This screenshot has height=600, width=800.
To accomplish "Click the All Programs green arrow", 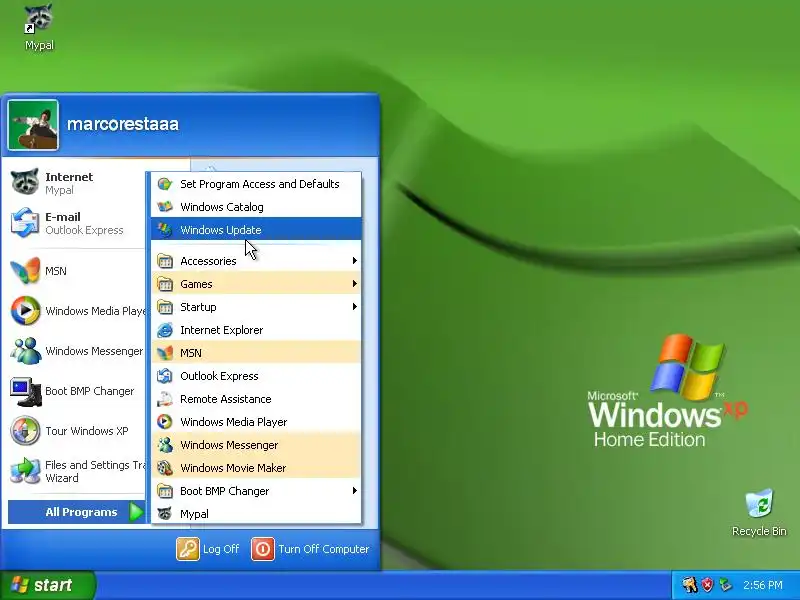I will click(136, 512).
